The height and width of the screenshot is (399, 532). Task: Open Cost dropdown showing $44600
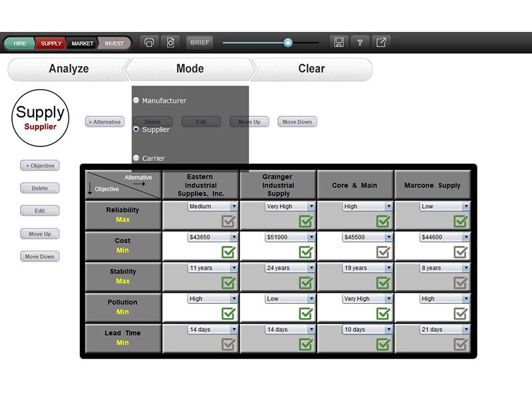[445, 237]
